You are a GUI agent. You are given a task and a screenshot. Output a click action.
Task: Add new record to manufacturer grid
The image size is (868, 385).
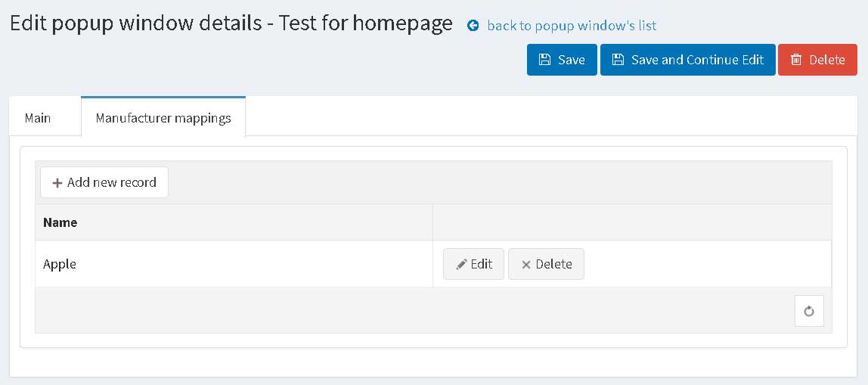(104, 182)
